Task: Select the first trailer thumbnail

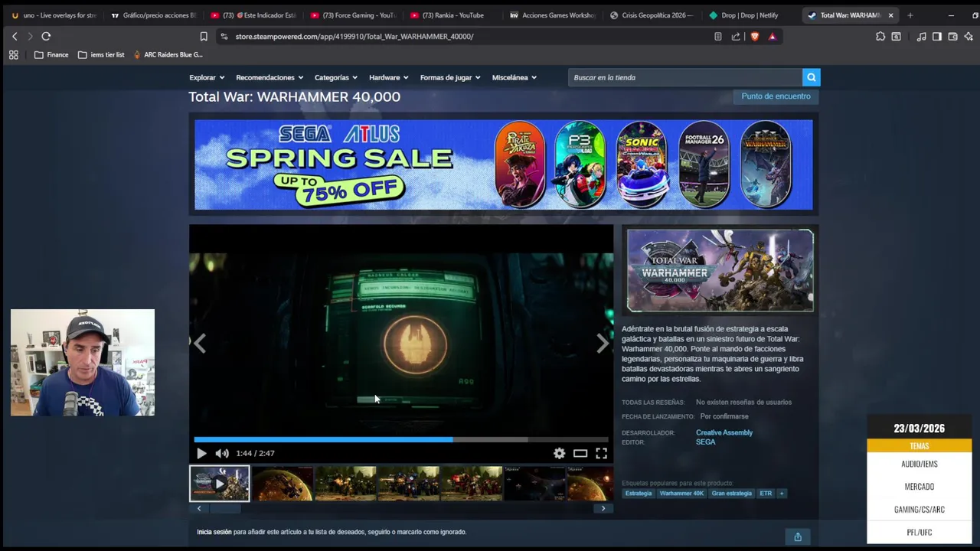Action: coord(220,484)
